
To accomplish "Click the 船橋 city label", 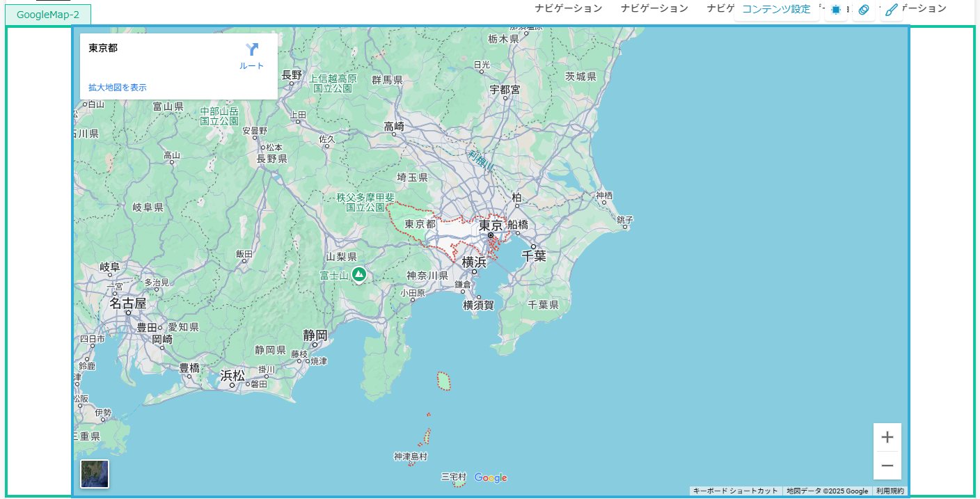I will 518,224.
